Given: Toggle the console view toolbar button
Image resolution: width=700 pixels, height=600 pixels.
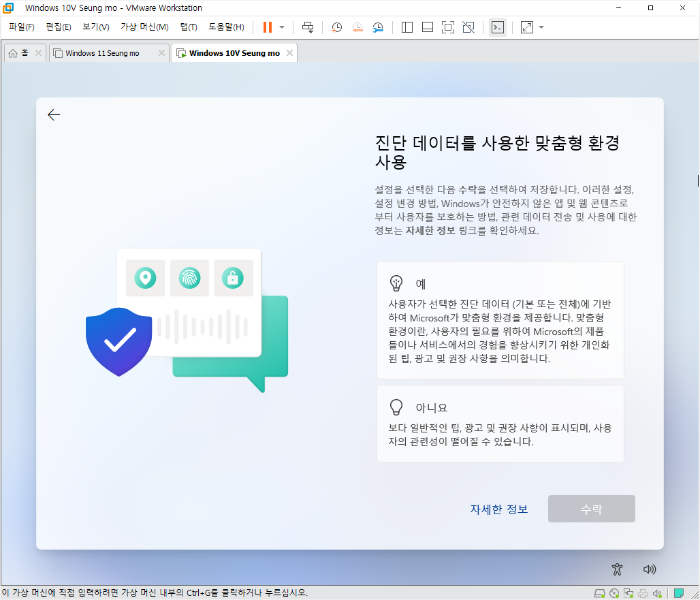Looking at the screenshot, I should (497, 27).
